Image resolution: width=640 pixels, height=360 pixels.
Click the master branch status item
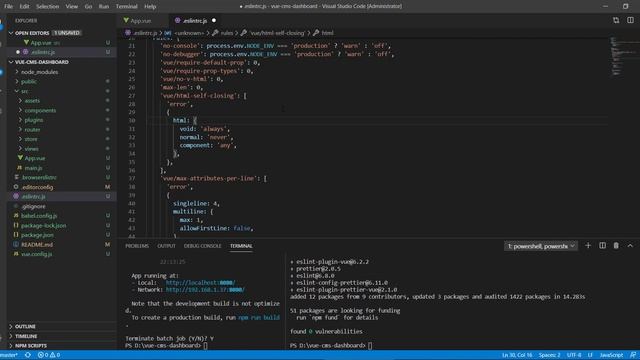(x=9, y=355)
